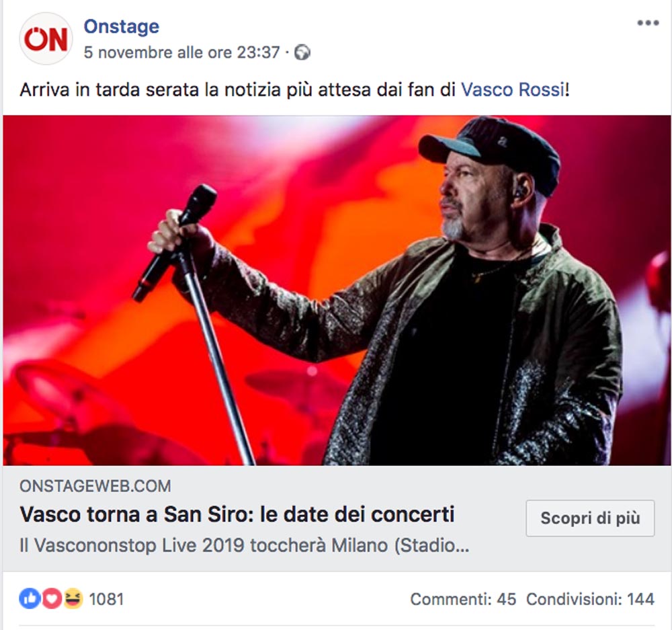This screenshot has height=630, width=672.
Task: View Condivisioni: 144 shares list
Action: (590, 599)
